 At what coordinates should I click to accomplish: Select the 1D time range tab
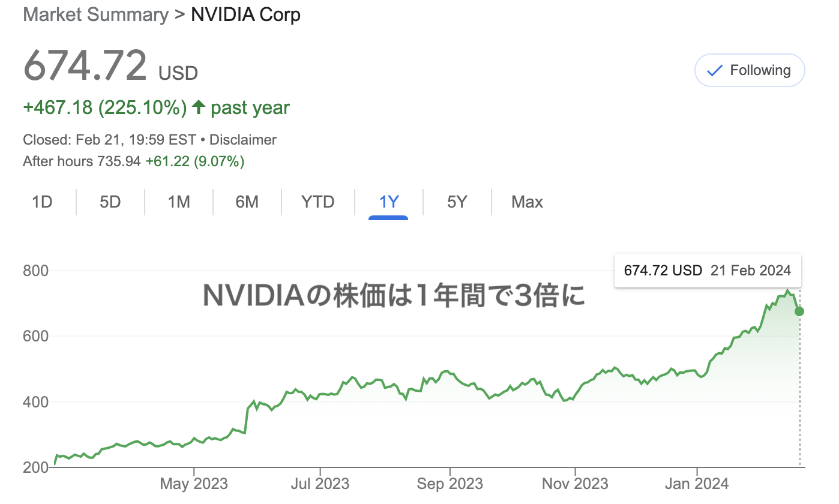[x=42, y=202]
